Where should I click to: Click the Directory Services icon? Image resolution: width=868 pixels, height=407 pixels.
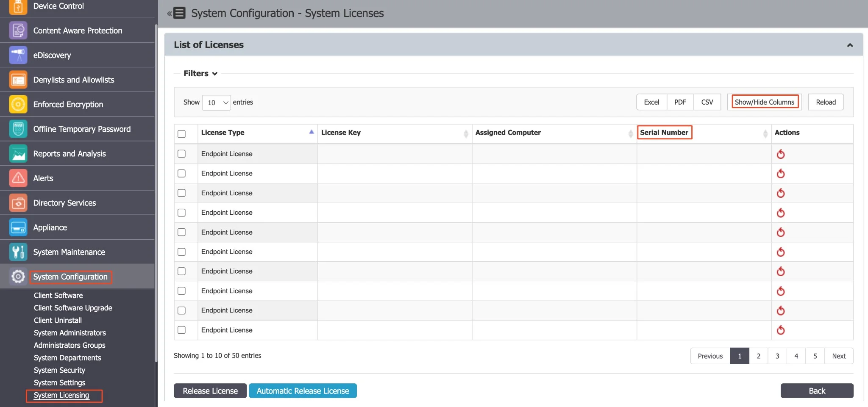[x=18, y=202]
